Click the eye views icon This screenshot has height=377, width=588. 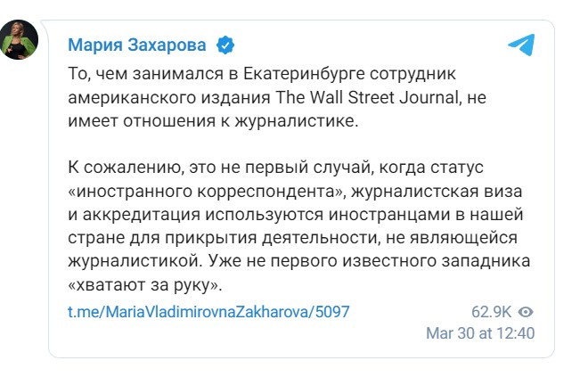(x=527, y=312)
